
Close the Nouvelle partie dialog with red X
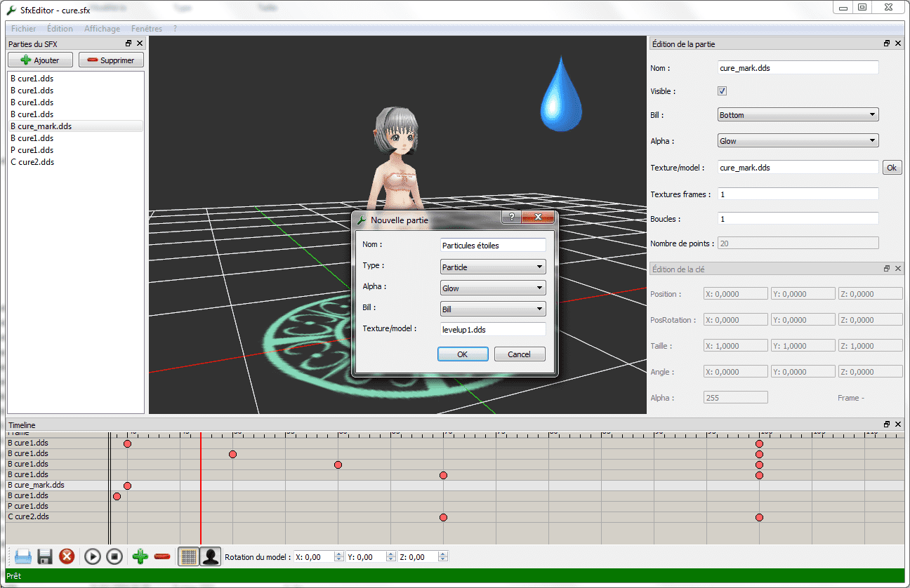tap(539, 218)
